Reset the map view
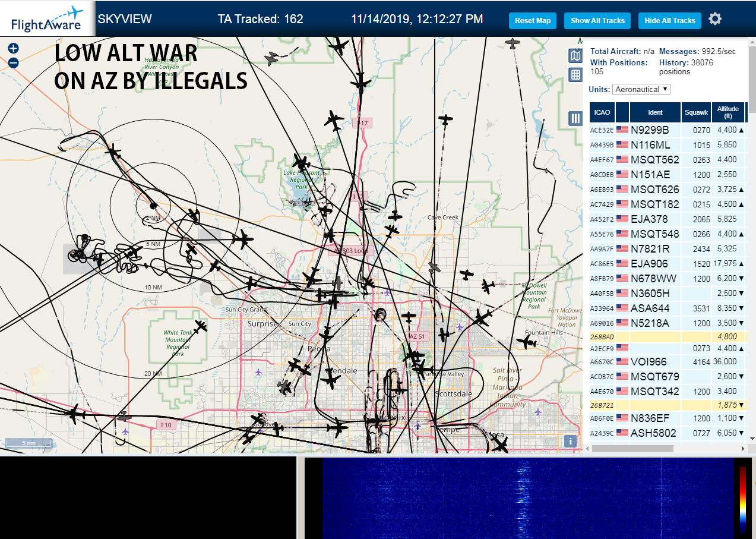Image resolution: width=756 pixels, height=539 pixels. (533, 20)
